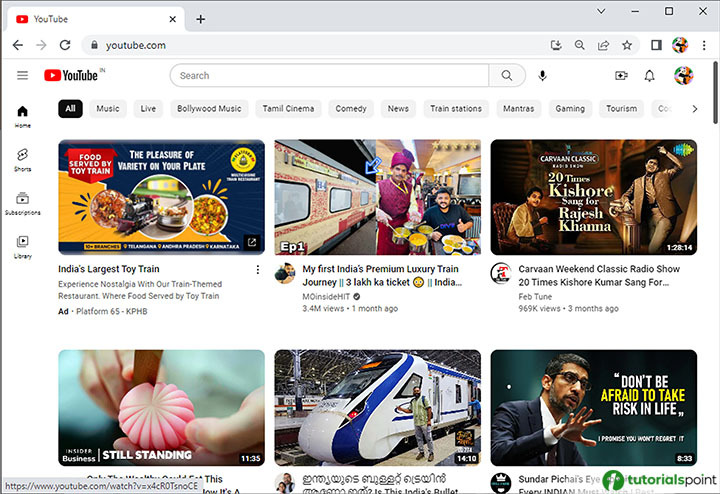Select the Bollywood Music chip
This screenshot has height=494, width=720.
coord(209,109)
